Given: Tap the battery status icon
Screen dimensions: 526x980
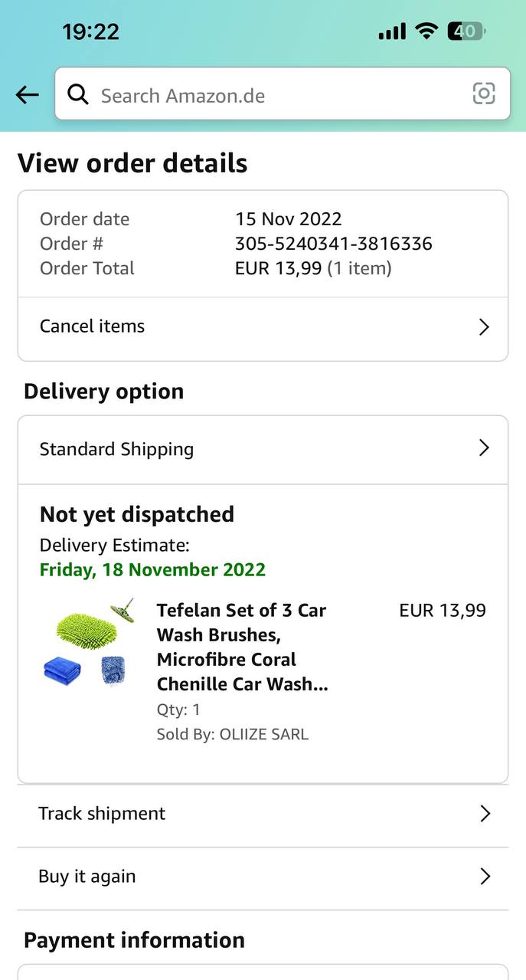Looking at the screenshot, I should point(466,31).
